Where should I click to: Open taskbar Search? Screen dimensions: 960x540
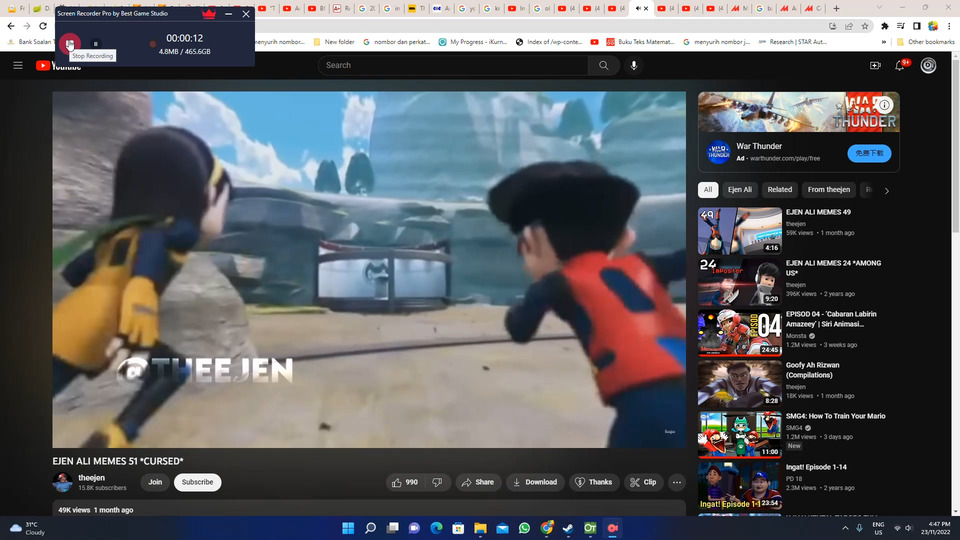pyautogui.click(x=370, y=528)
